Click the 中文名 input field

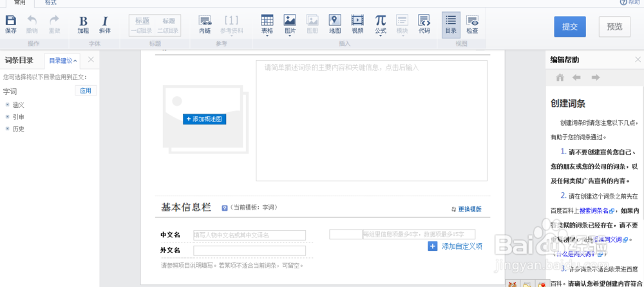tap(250, 235)
